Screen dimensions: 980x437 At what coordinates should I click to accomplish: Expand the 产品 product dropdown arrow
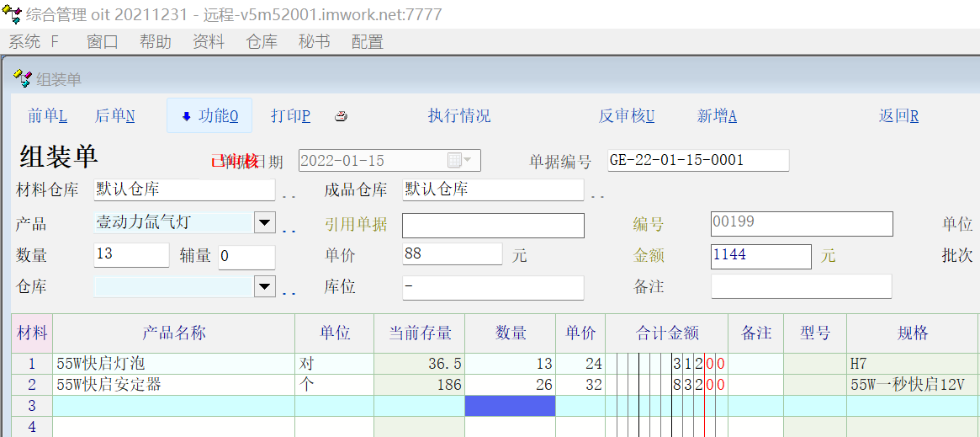(x=264, y=223)
